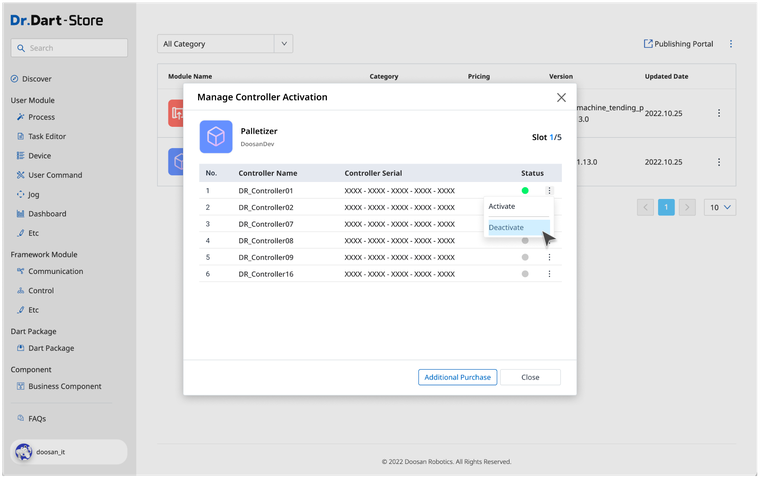Choose Deactivate from the context menu
Image resolution: width=760 pixels, height=479 pixels.
(x=506, y=228)
